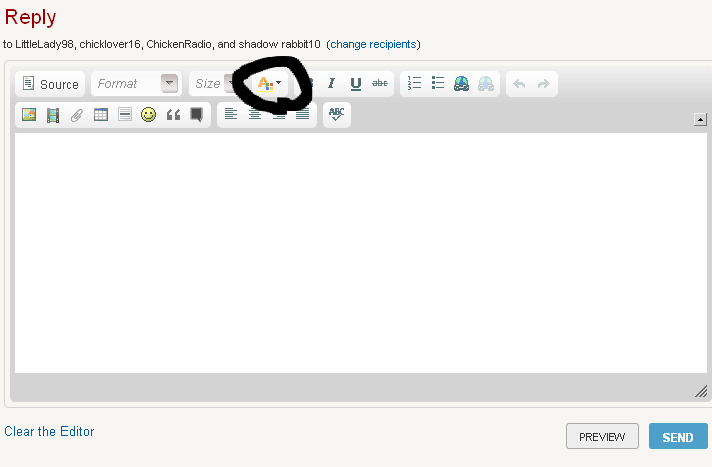Image resolution: width=712 pixels, height=467 pixels.
Task: Insert an image using the picture icon
Action: [x=29, y=115]
